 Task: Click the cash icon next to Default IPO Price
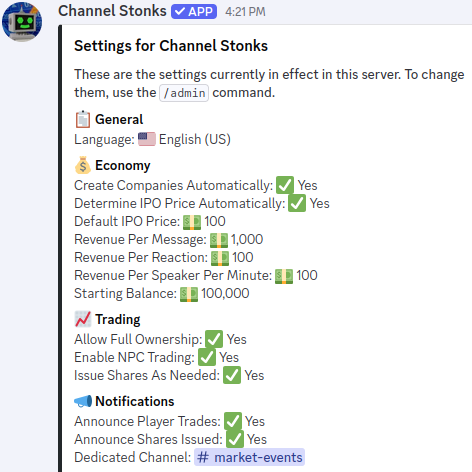coord(192,222)
